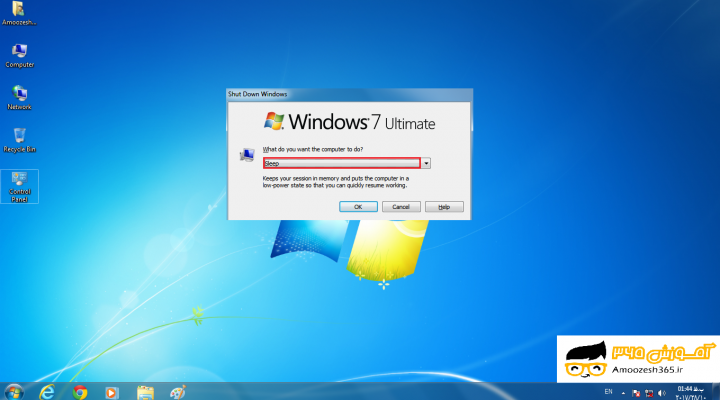Viewport: 720px width, 400px height.
Task: Open Windows Explorer from taskbar
Action: point(145,392)
